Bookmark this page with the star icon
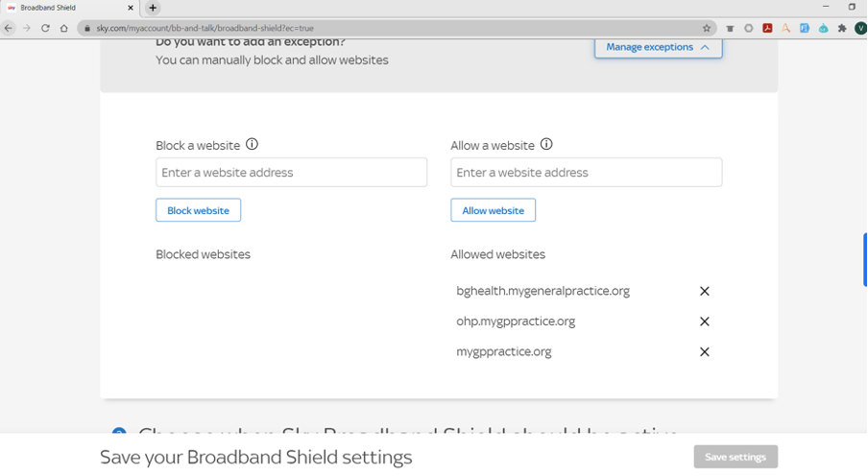 pos(707,28)
